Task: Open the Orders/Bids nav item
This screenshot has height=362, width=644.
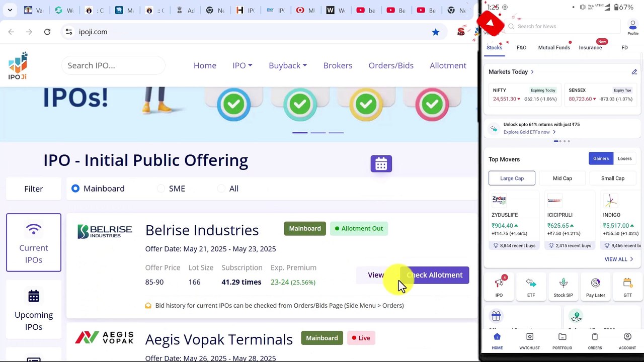Action: pyautogui.click(x=391, y=65)
